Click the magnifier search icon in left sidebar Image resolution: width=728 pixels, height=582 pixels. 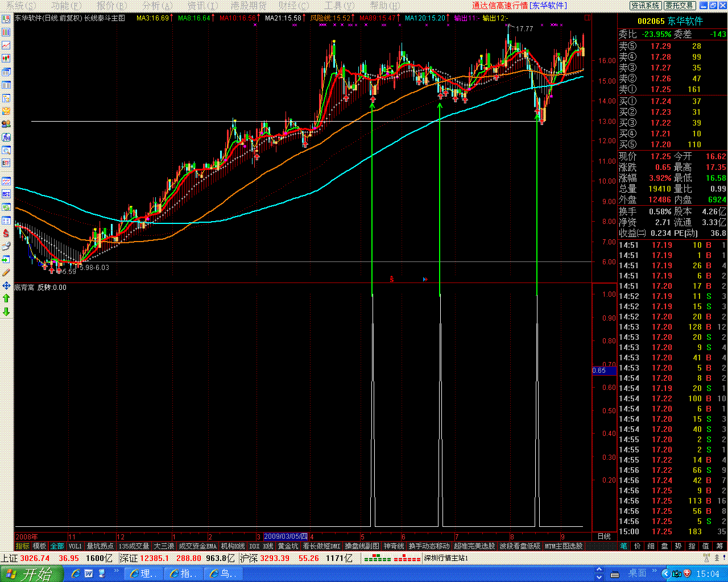(6, 151)
